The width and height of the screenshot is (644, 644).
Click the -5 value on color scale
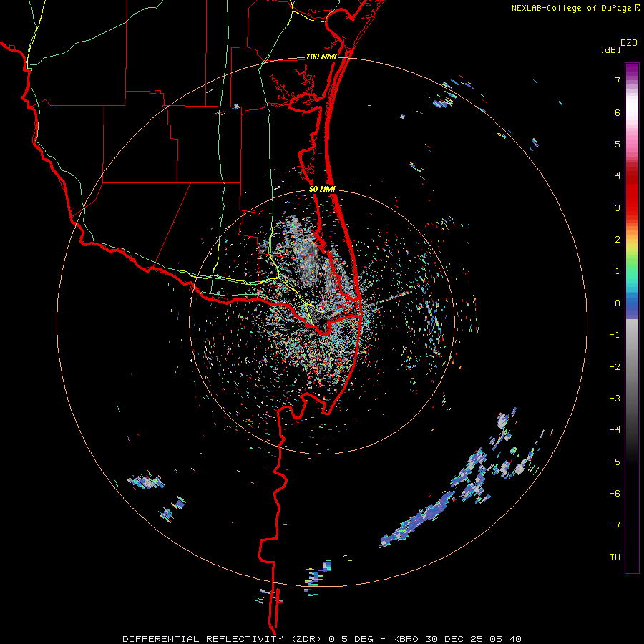click(615, 462)
